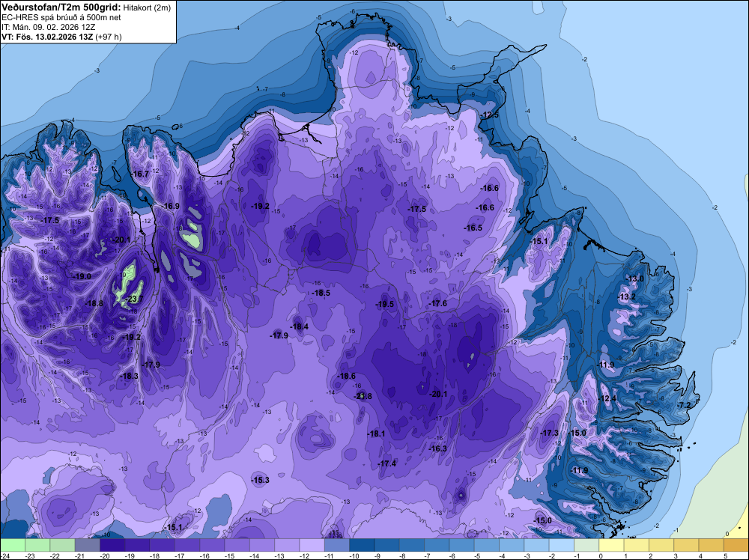Click the dark blue -10 legend swatch

click(362, 545)
